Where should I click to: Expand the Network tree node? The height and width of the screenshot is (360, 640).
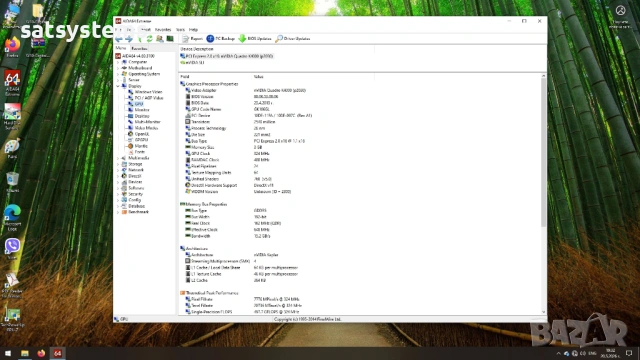click(x=118, y=170)
